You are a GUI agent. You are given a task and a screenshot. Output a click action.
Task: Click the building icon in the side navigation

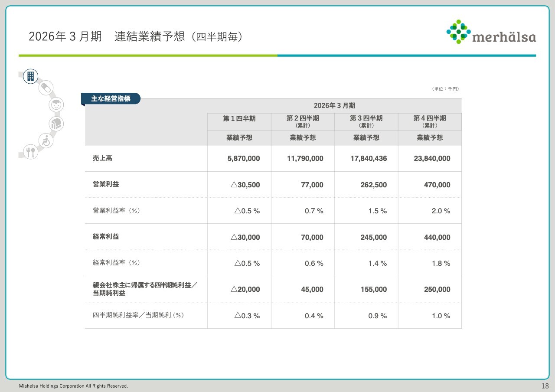coord(30,77)
